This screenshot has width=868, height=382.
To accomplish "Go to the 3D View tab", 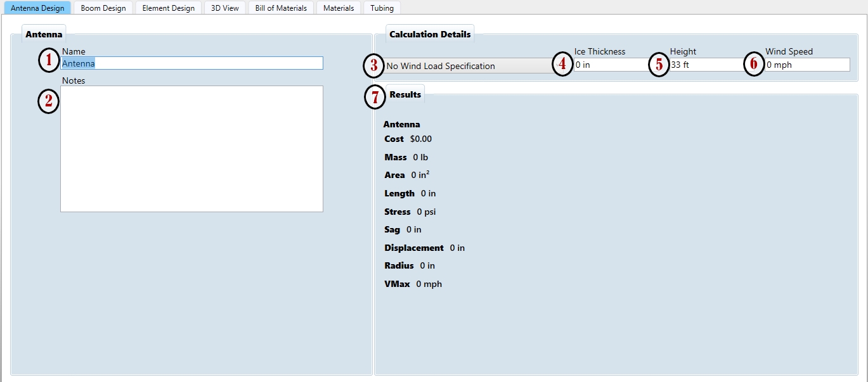I will point(224,8).
